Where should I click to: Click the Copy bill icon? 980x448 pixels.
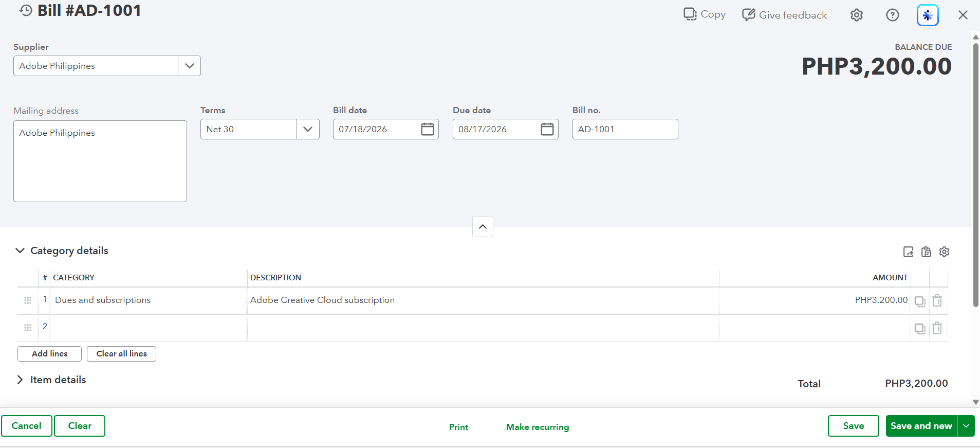[x=690, y=14]
